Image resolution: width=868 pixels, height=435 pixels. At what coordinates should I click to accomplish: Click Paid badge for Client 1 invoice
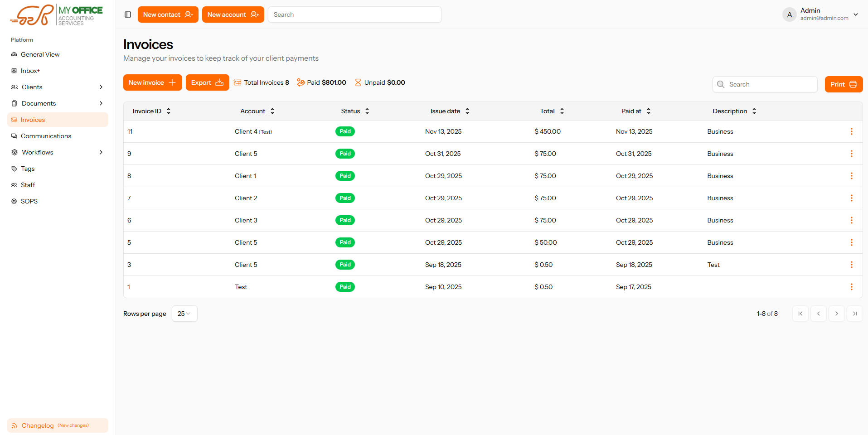(x=345, y=176)
